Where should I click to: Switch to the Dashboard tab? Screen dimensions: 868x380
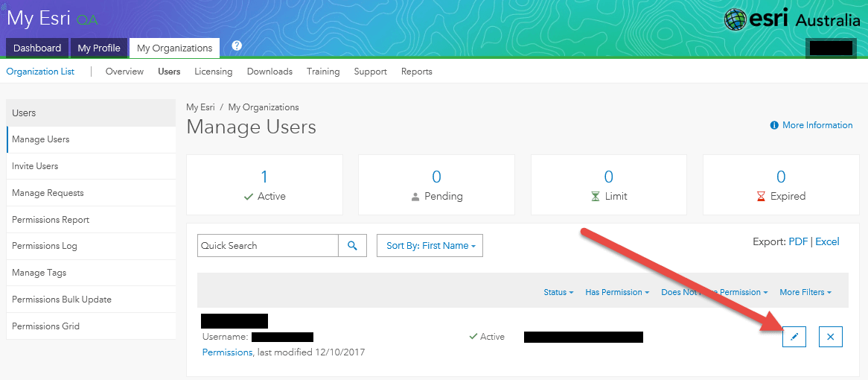tap(37, 48)
